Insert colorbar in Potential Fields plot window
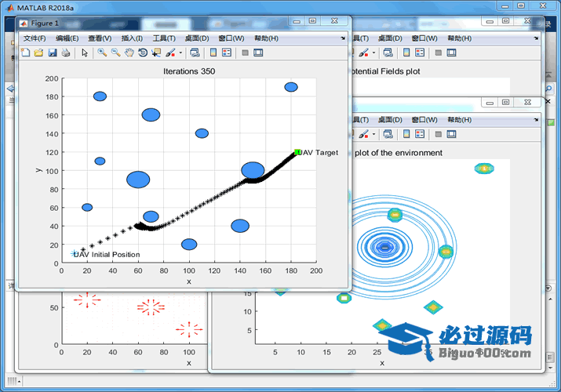This screenshot has height=392, width=561. pyautogui.click(x=406, y=53)
